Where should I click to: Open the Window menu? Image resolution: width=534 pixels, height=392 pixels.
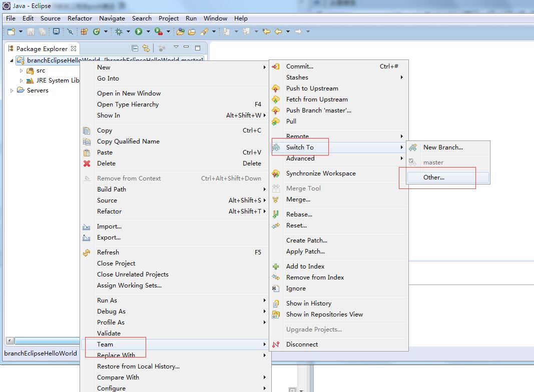pyautogui.click(x=215, y=18)
